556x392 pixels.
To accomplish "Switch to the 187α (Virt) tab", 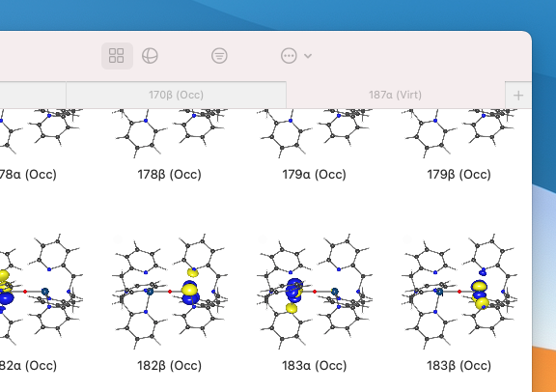I will pyautogui.click(x=396, y=95).
